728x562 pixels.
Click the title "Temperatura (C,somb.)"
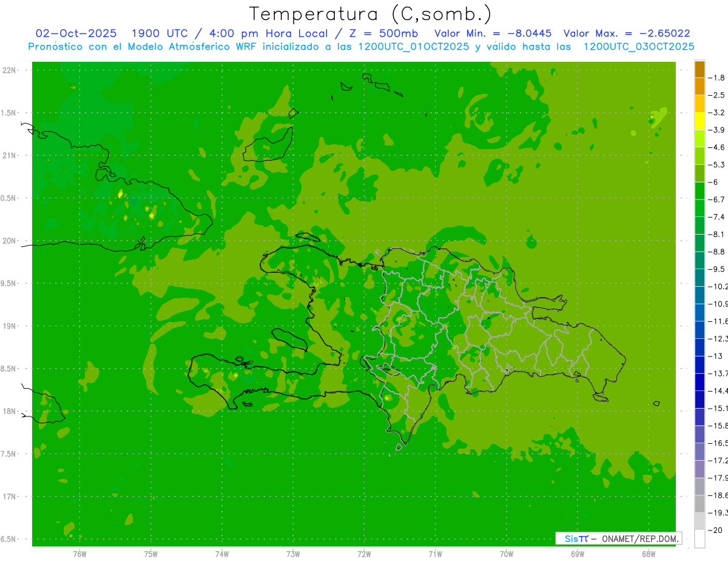point(371,14)
